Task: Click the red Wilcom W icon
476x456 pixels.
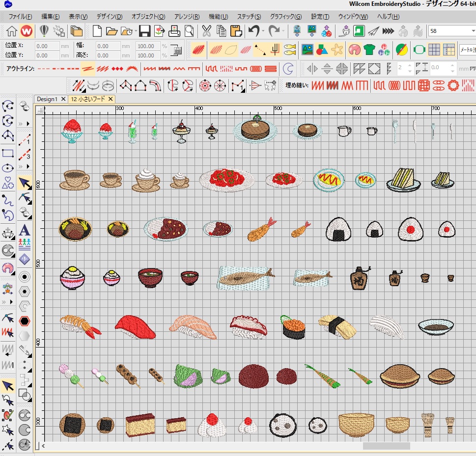Action: (27, 31)
